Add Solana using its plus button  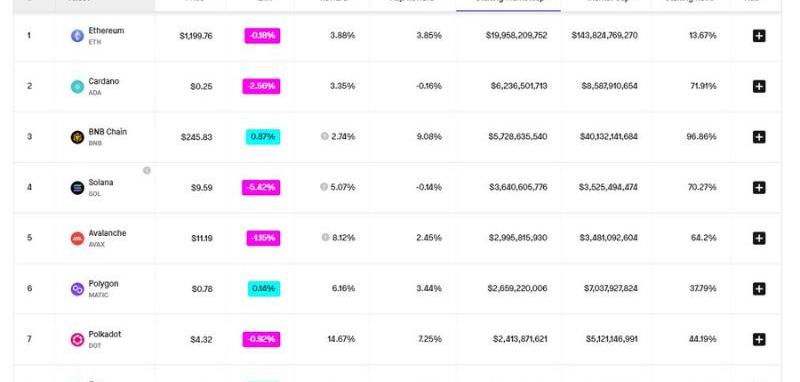[x=759, y=188]
